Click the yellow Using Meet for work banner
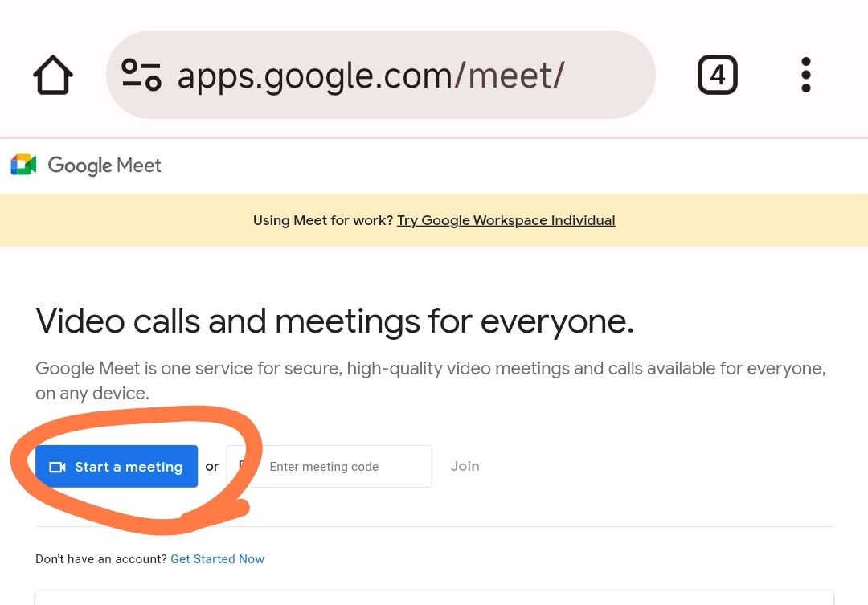Screen dimensions: 868x605 coord(434,219)
